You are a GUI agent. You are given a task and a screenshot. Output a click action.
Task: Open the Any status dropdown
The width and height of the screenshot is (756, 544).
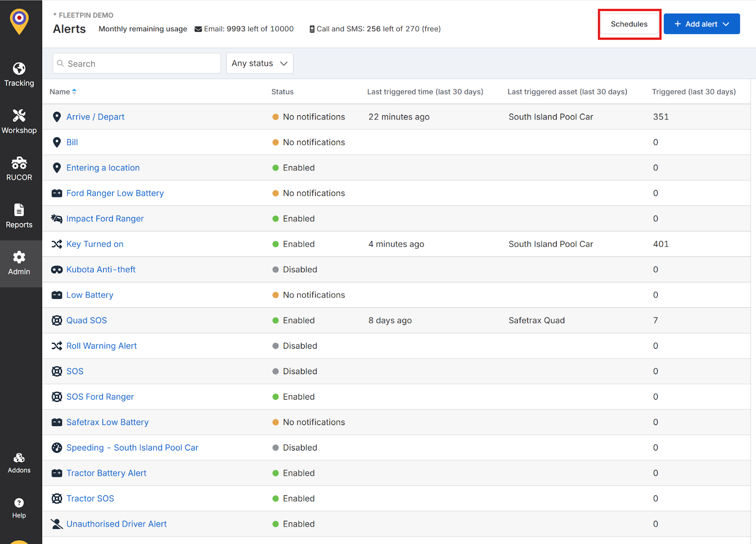click(259, 63)
